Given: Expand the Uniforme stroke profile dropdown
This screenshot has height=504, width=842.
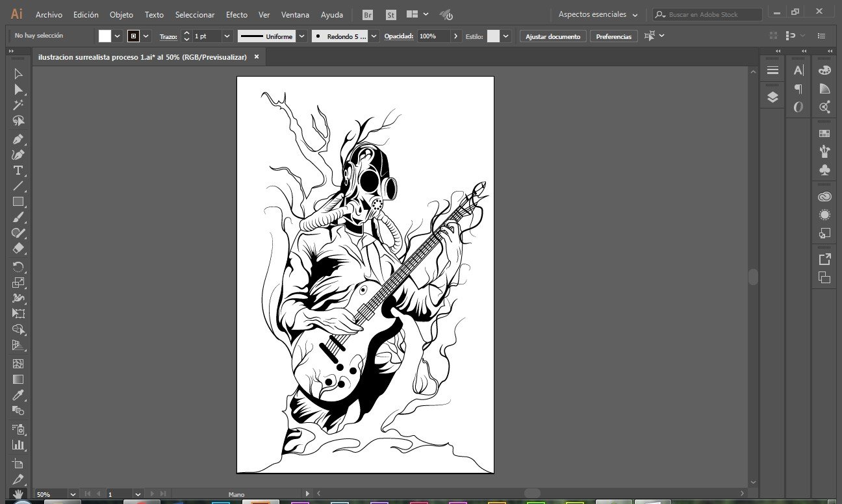Looking at the screenshot, I should pyautogui.click(x=301, y=36).
